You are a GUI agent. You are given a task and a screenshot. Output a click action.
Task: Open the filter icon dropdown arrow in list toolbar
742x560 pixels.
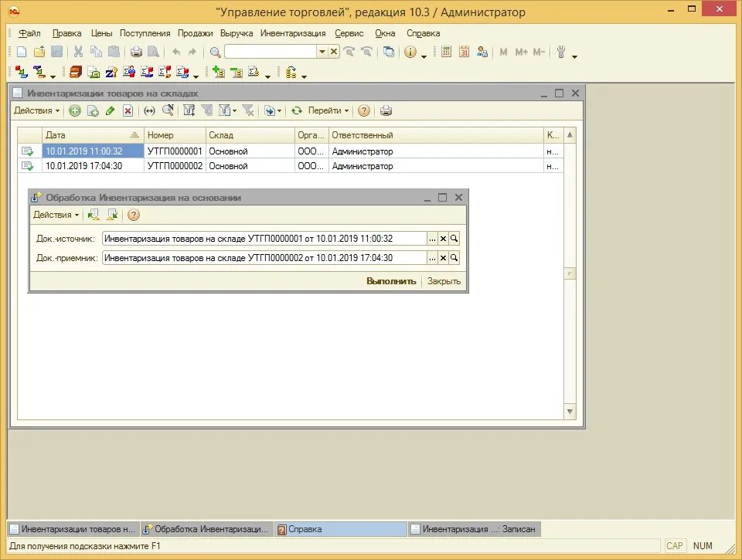[x=234, y=111]
